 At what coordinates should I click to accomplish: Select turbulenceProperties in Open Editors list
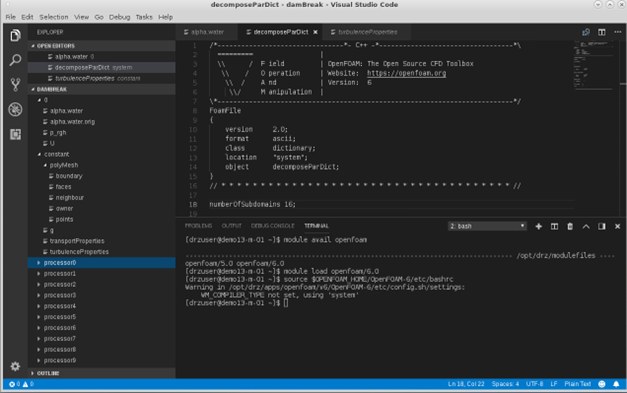coord(101,78)
